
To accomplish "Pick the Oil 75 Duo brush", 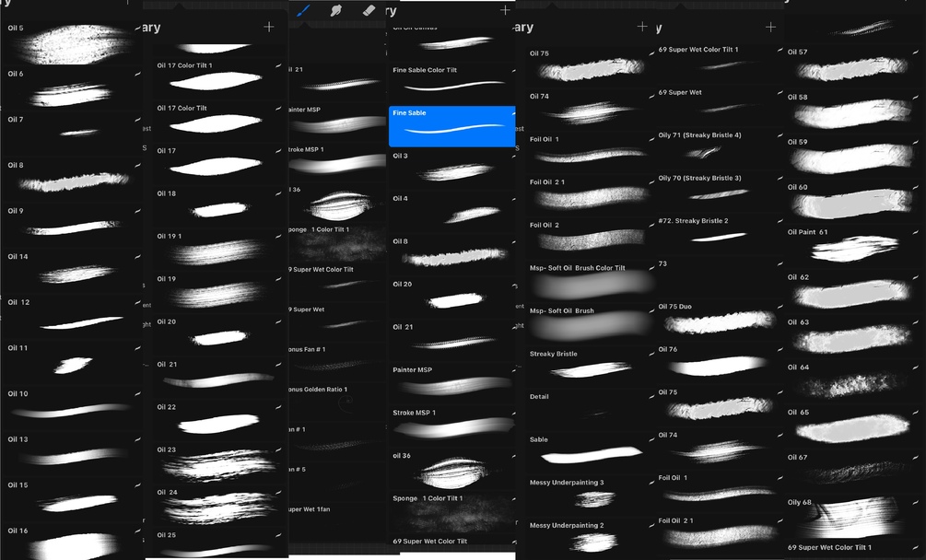I will (720, 321).
